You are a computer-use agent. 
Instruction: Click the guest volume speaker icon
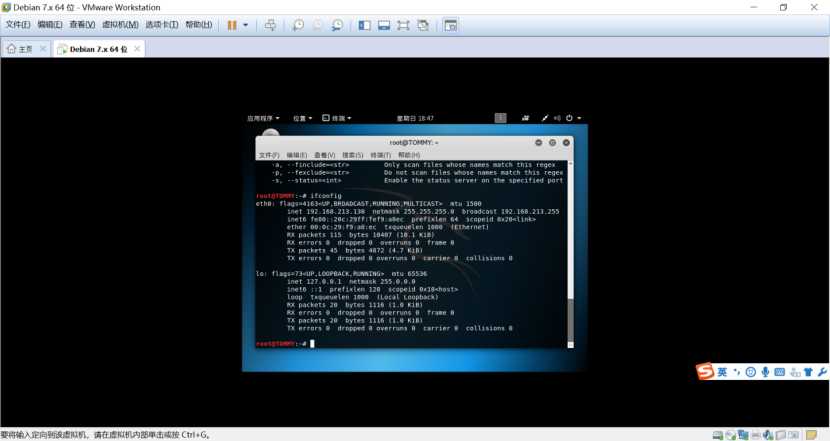[x=557, y=118]
